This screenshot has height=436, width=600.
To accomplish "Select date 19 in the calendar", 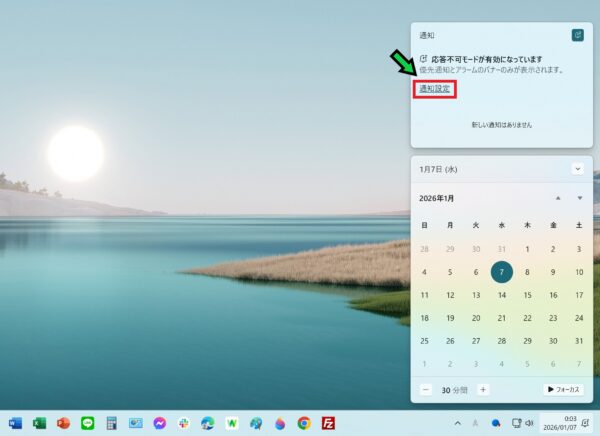I will coord(450,318).
